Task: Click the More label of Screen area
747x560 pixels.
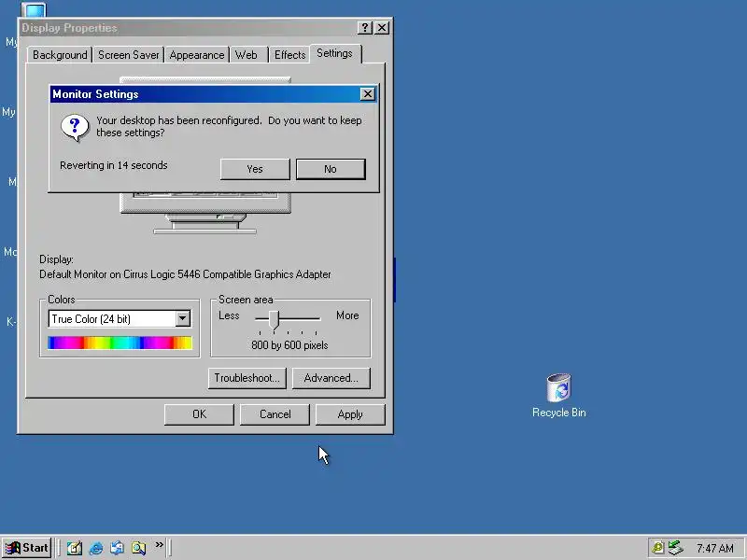Action: (347, 315)
